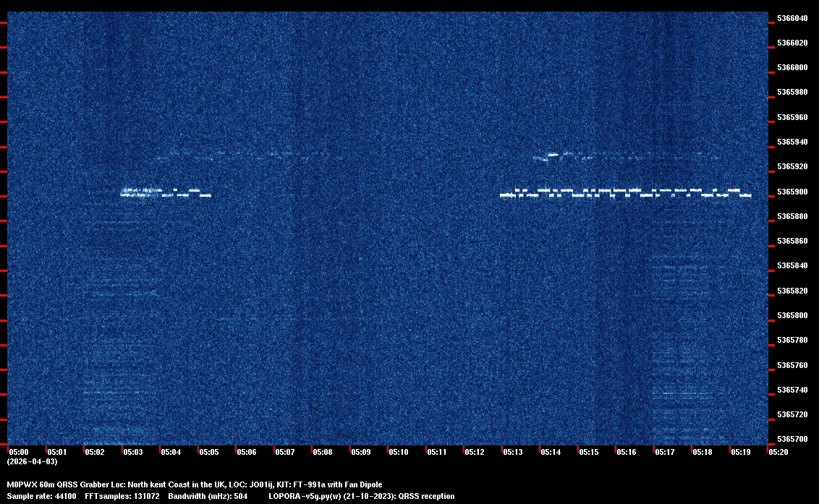Screen dimensions: 819x504
Task: Click the 05:01 time label
Action: (57, 452)
